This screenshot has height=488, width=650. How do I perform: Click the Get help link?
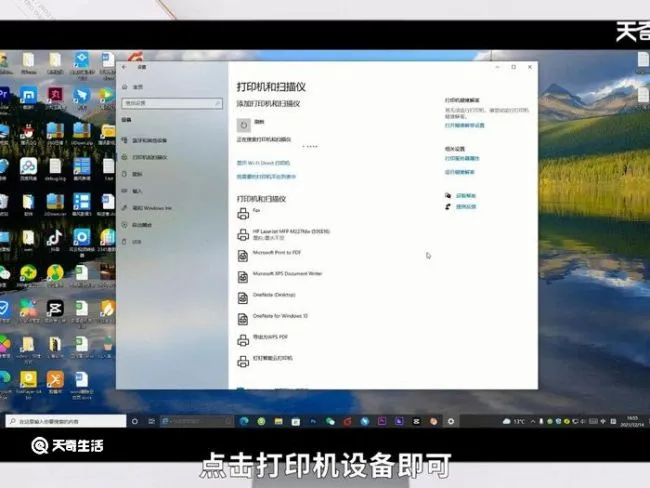(466, 196)
